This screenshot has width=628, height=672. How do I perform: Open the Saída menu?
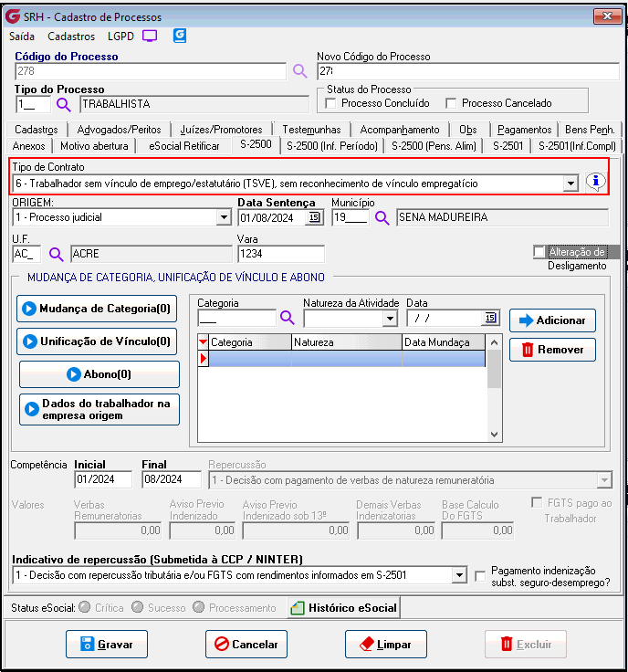[22, 37]
